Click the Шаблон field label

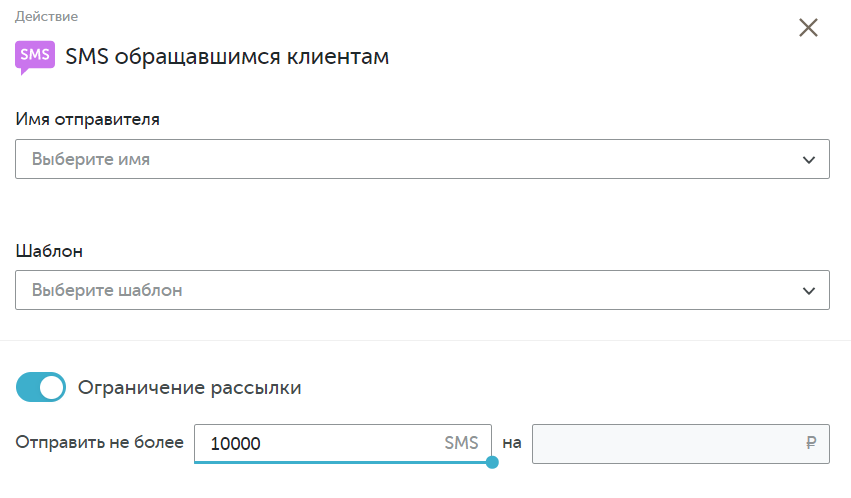point(49,251)
